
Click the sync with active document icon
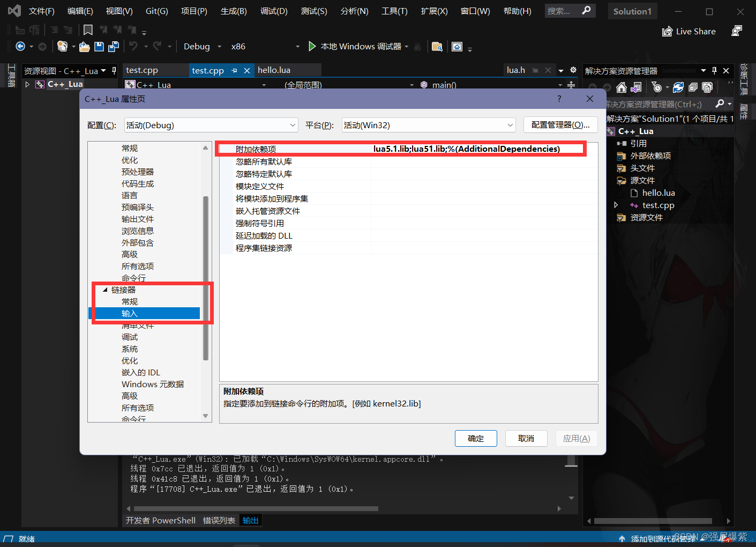(x=678, y=87)
